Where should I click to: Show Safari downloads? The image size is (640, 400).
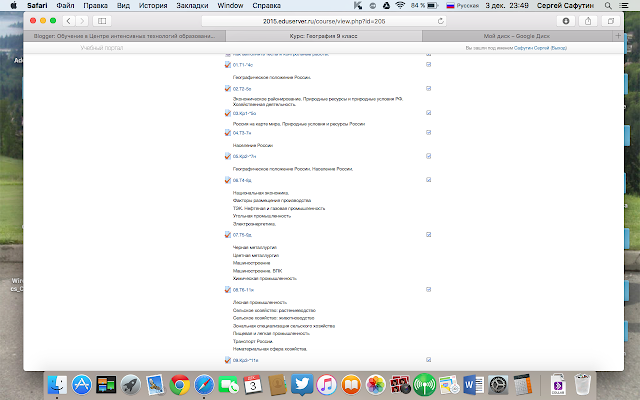[x=566, y=21]
